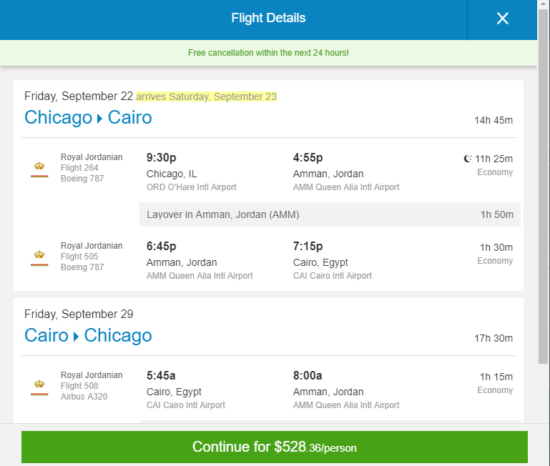The height and width of the screenshot is (466, 550).
Task: Click ORD O'Hare Intl Airport label
Action: click(191, 187)
